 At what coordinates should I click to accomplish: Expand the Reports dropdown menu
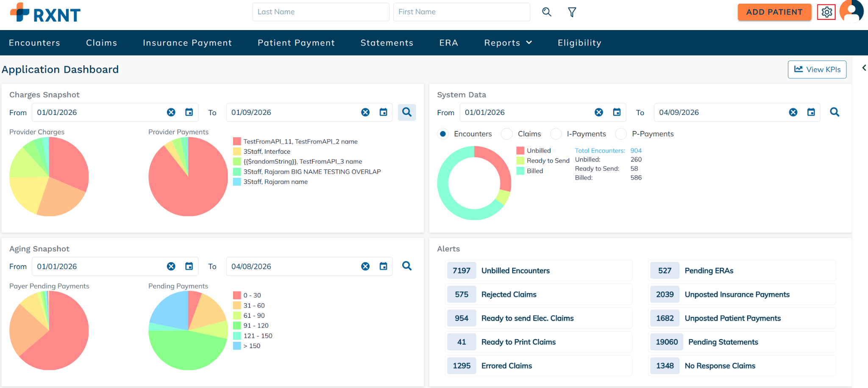click(508, 43)
